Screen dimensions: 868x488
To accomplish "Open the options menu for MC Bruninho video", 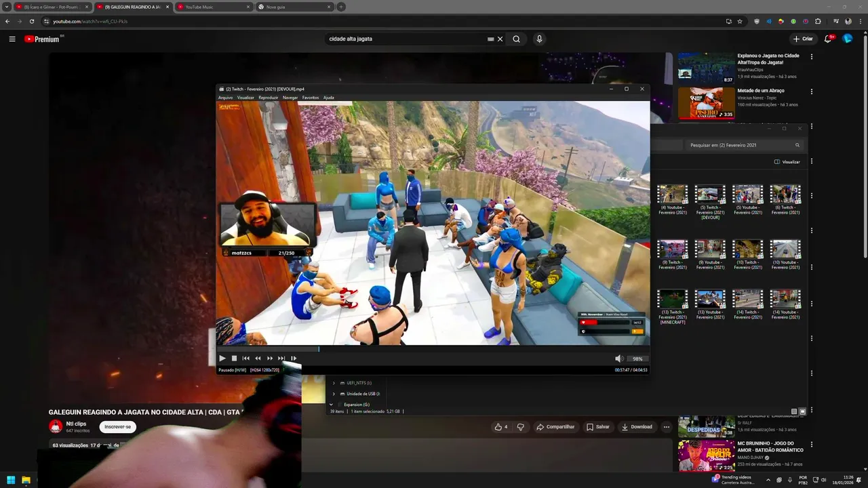I will (x=811, y=445).
